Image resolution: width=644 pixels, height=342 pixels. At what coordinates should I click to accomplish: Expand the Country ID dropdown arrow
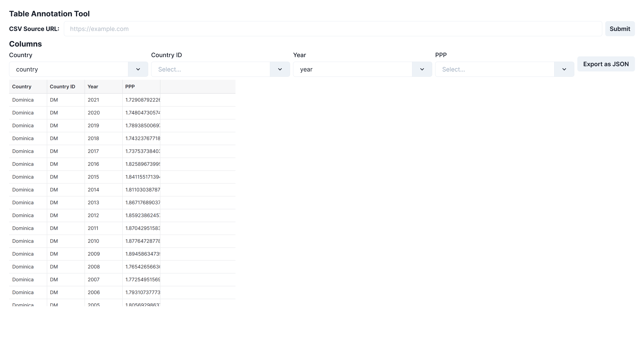(x=280, y=69)
